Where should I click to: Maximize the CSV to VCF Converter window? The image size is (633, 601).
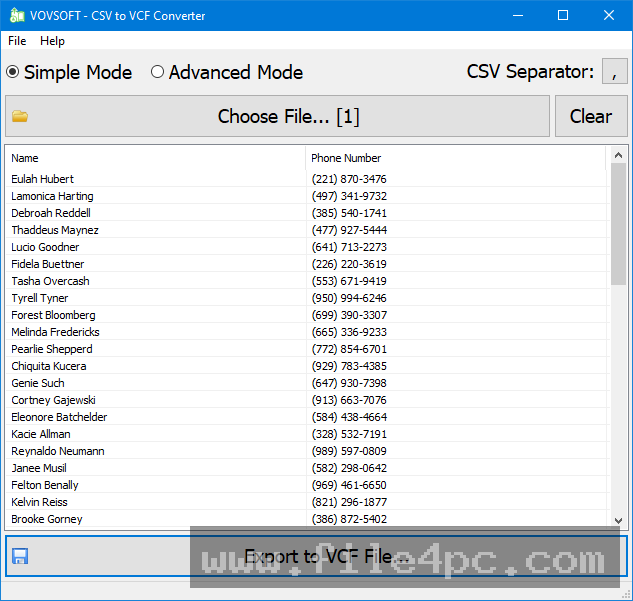click(x=563, y=15)
